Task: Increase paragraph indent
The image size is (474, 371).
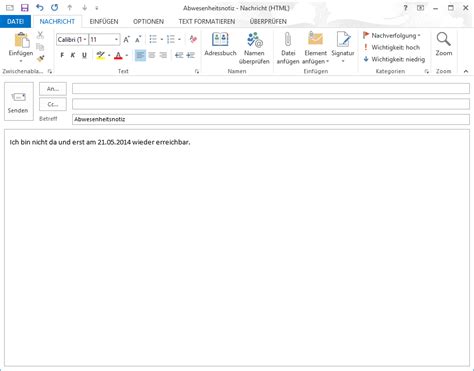Action: pyautogui.click(x=191, y=55)
